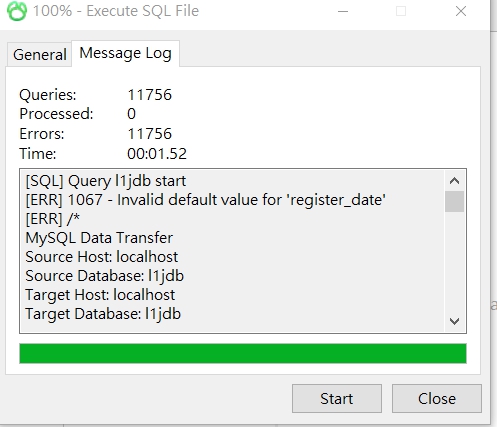Click the Time value 00:01.52
The height and width of the screenshot is (427, 497).
tap(157, 154)
